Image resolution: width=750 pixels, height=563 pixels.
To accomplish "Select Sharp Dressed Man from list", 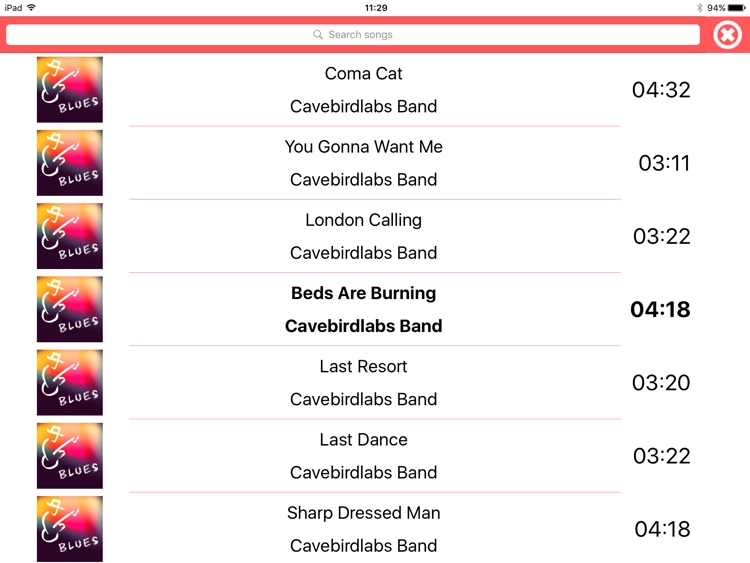I will pos(364,513).
